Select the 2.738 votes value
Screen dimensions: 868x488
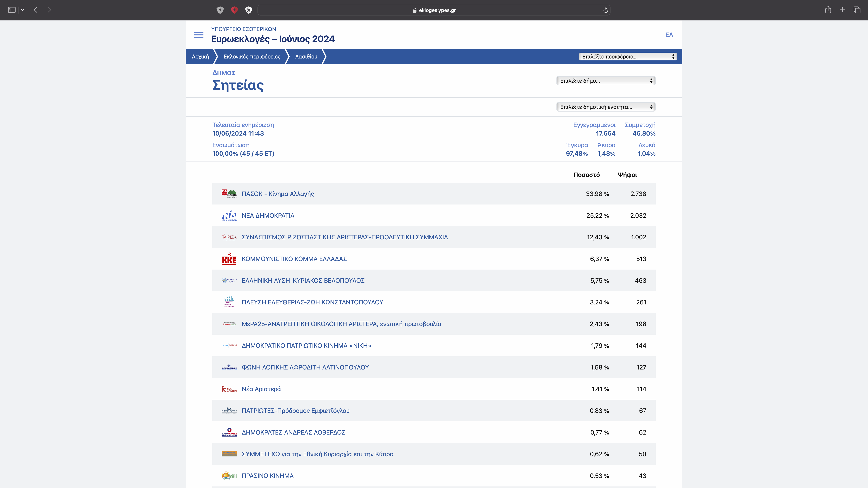[x=638, y=194]
